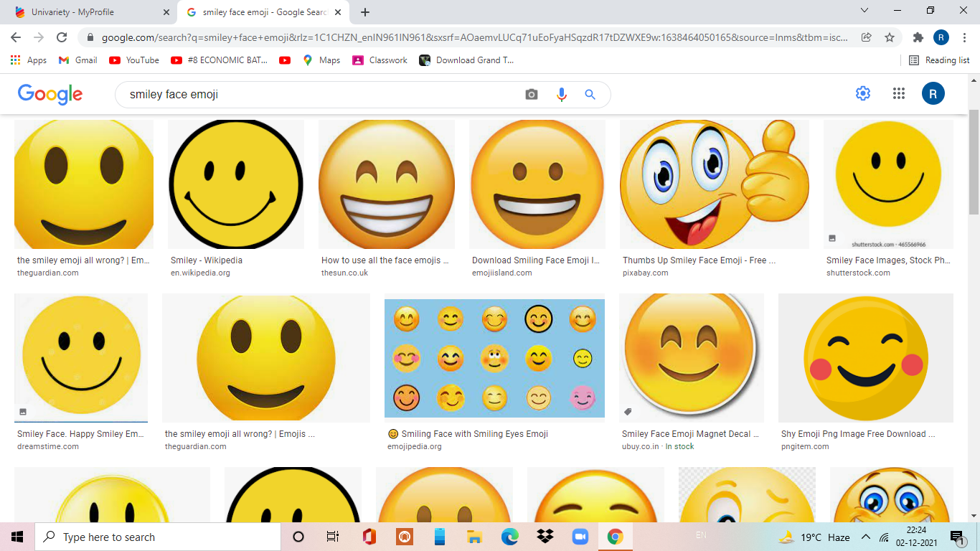Open the Smiley - Wikipedia image result
Screen dimensions: 980x551
[235, 184]
